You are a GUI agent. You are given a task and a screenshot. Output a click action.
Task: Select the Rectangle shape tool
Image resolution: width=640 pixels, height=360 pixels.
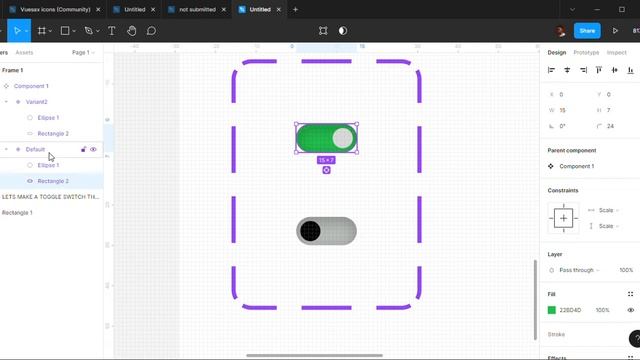coord(65,31)
